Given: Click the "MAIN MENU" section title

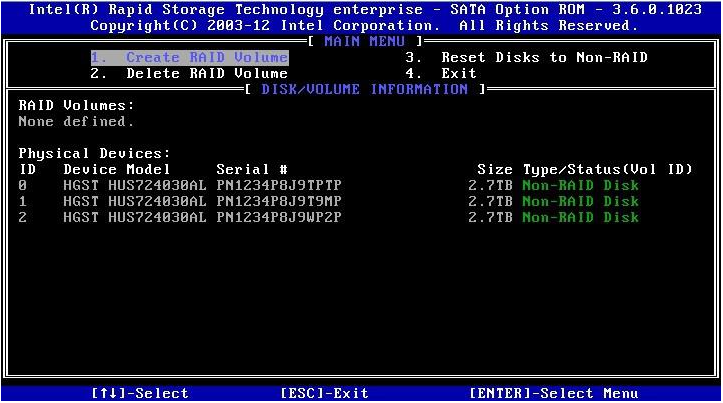Looking at the screenshot, I should 364,41.
